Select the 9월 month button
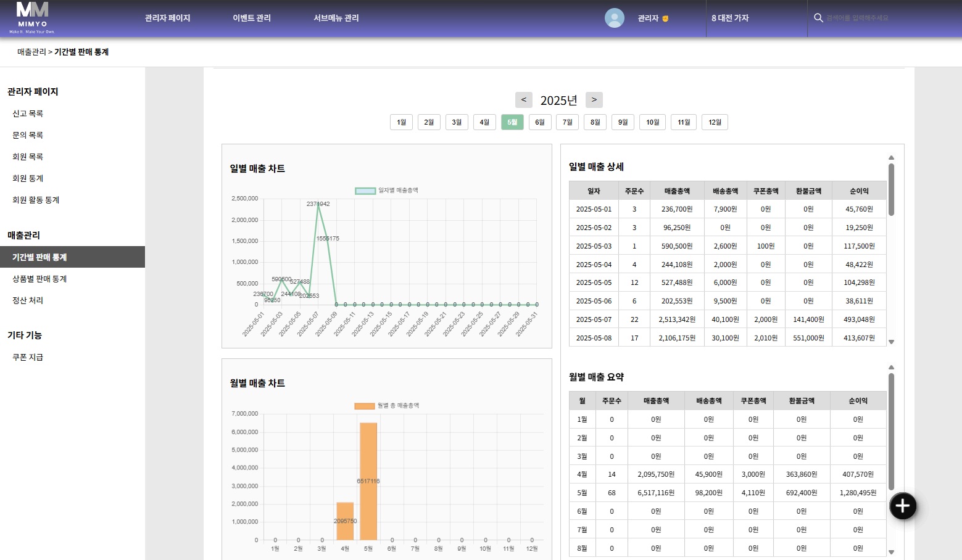The height and width of the screenshot is (560, 962). 623,122
